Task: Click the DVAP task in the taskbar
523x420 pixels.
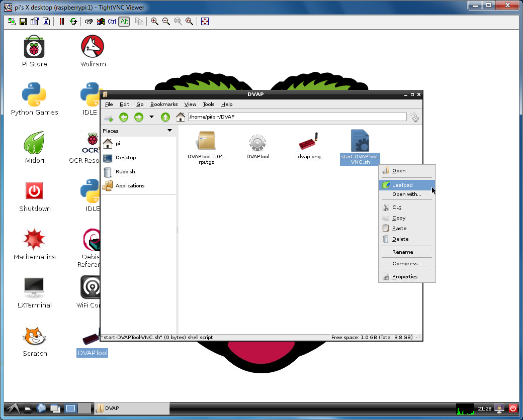Action: pos(132,408)
